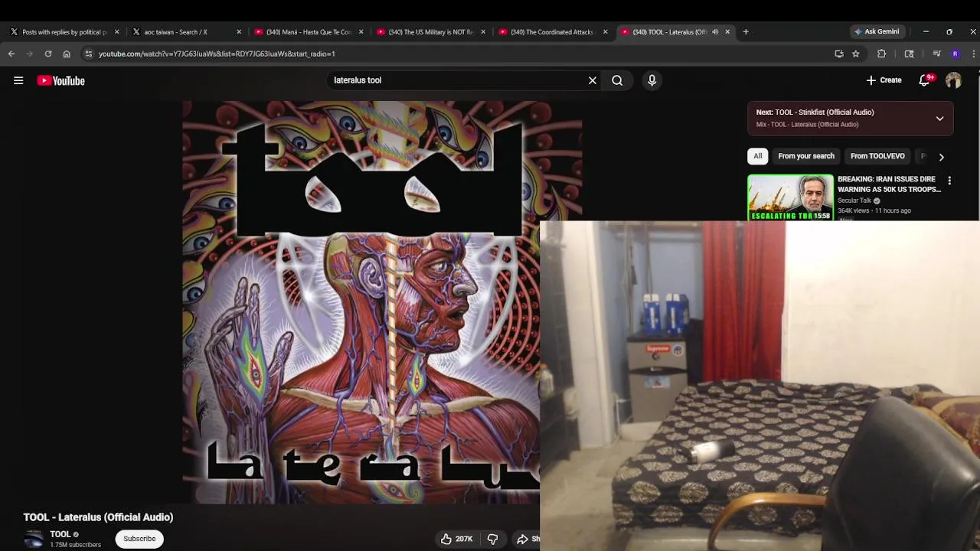980x551 pixels.
Task: Reload the page
Action: pos(48,54)
